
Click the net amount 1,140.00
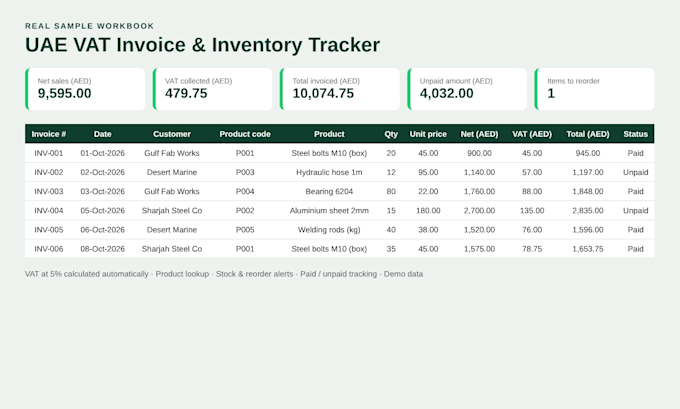click(479, 172)
